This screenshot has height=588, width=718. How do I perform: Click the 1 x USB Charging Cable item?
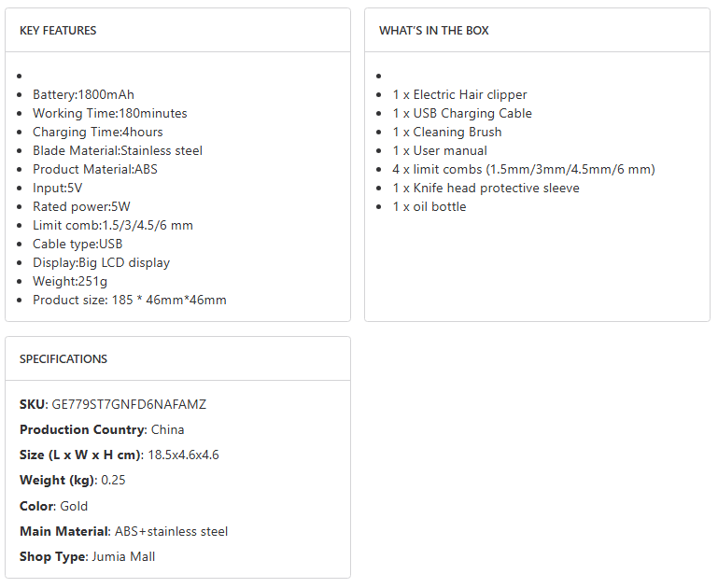pyautogui.click(x=462, y=113)
